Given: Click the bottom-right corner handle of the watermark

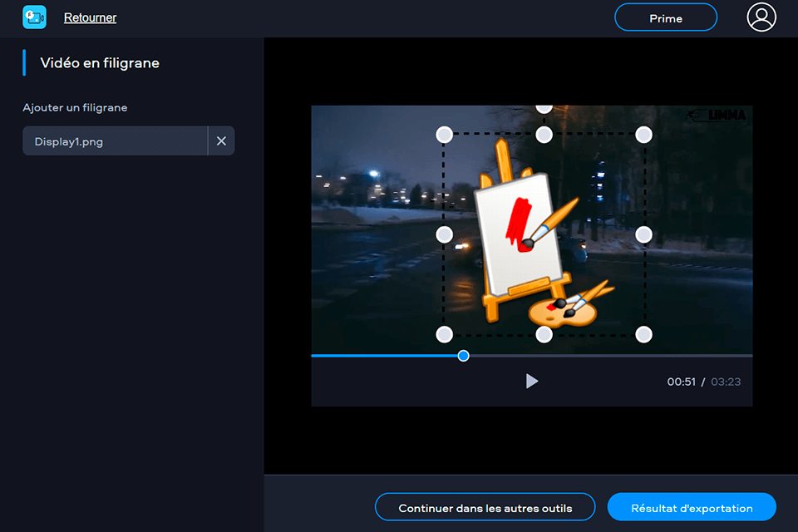Looking at the screenshot, I should pos(643,334).
